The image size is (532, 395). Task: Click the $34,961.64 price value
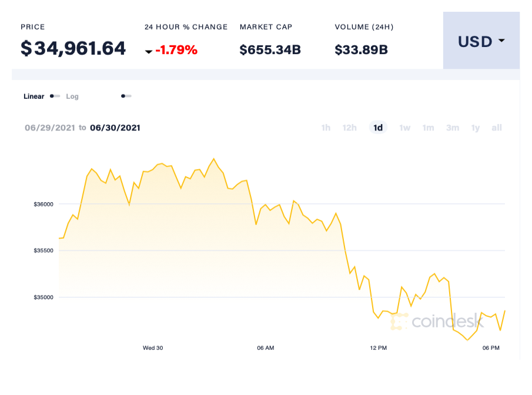coord(73,48)
